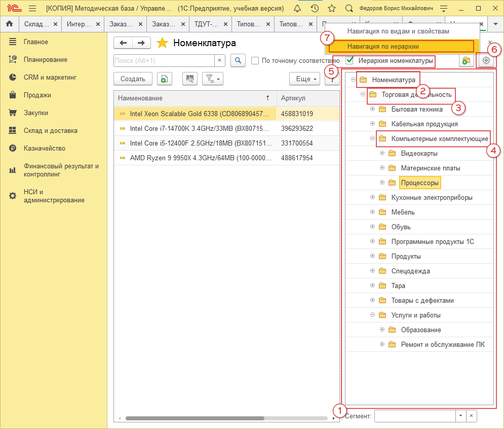
Task: Click the create new folder group icon
Action: tap(466, 61)
